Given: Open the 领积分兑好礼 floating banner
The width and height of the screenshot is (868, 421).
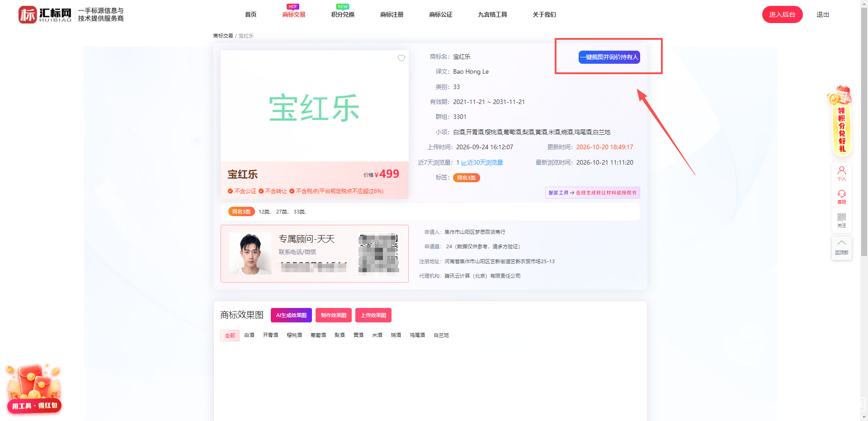Looking at the screenshot, I should 840,121.
